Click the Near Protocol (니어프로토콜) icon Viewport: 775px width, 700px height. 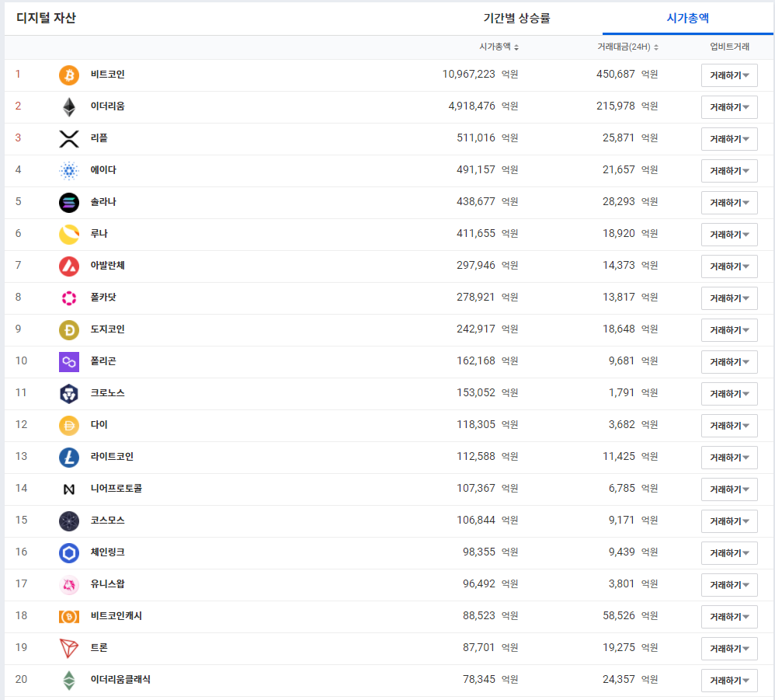coord(69,489)
